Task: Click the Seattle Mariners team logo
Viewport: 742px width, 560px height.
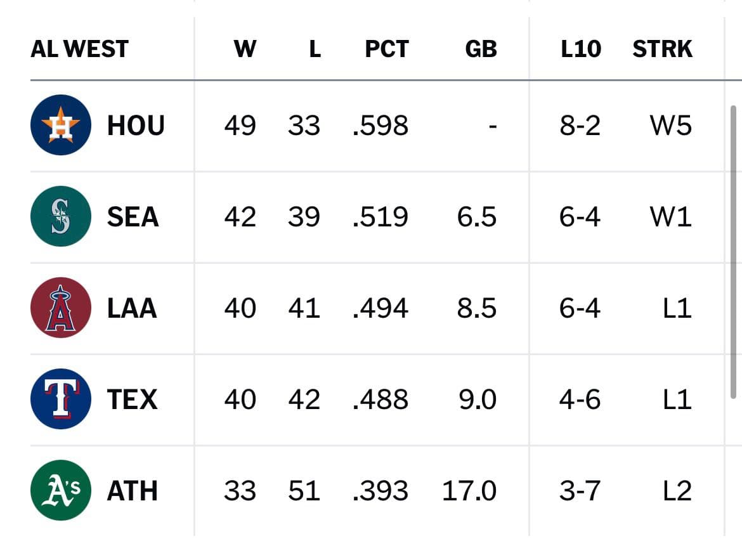Action: coord(61,216)
